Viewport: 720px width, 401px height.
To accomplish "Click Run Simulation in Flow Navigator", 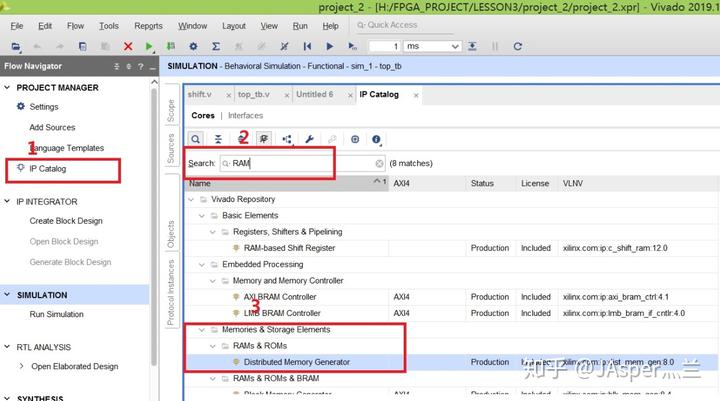I will (56, 314).
